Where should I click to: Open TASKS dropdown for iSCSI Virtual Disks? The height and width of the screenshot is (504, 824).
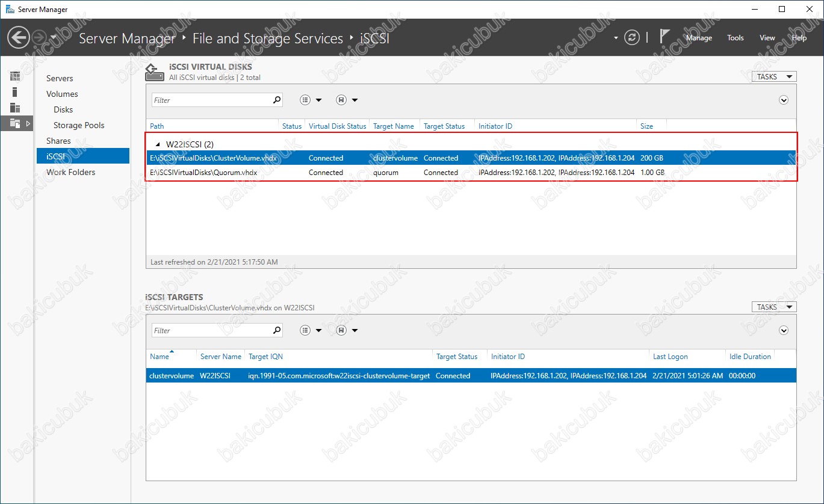click(x=774, y=76)
